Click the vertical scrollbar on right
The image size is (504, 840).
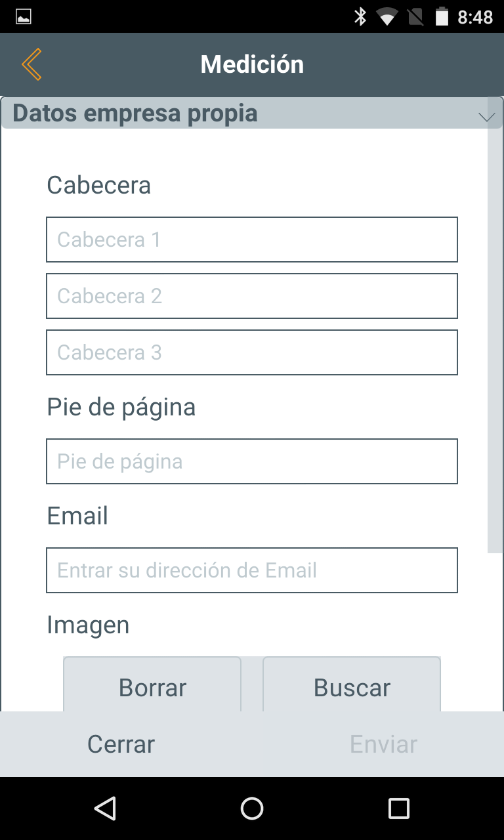point(495,328)
